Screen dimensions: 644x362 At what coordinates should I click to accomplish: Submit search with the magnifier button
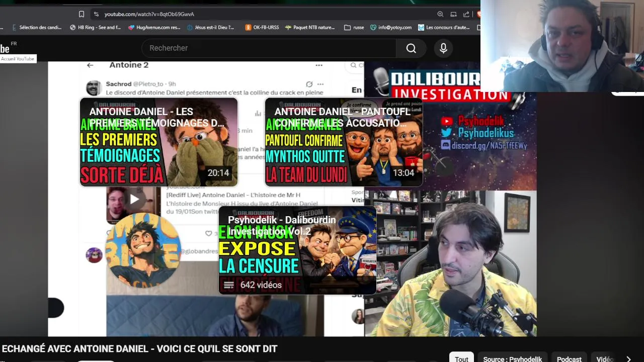click(411, 48)
